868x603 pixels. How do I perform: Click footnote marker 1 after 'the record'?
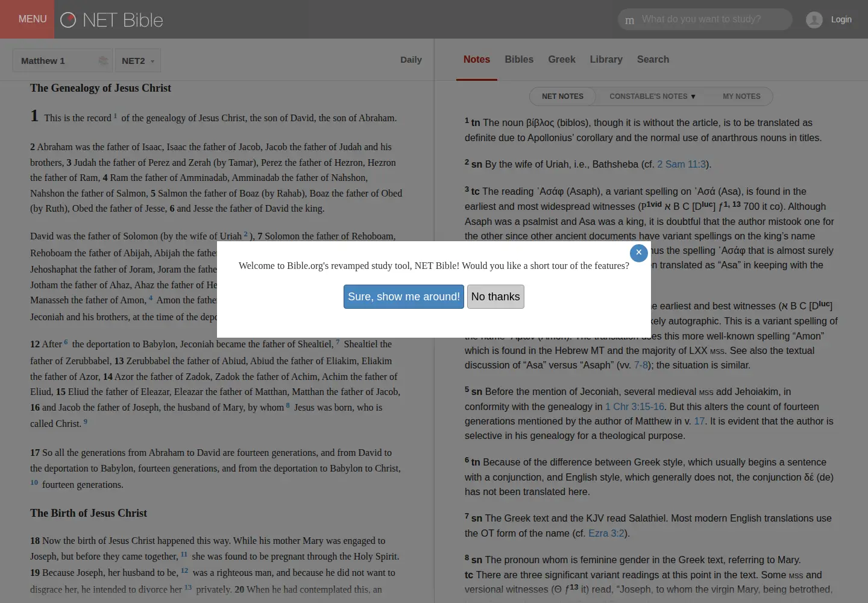[x=115, y=116]
